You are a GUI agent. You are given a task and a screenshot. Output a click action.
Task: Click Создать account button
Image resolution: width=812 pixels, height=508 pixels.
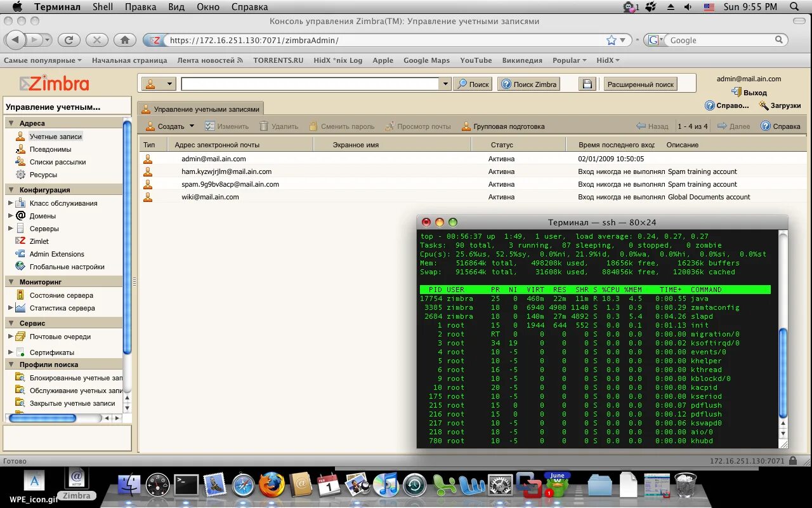coord(165,126)
